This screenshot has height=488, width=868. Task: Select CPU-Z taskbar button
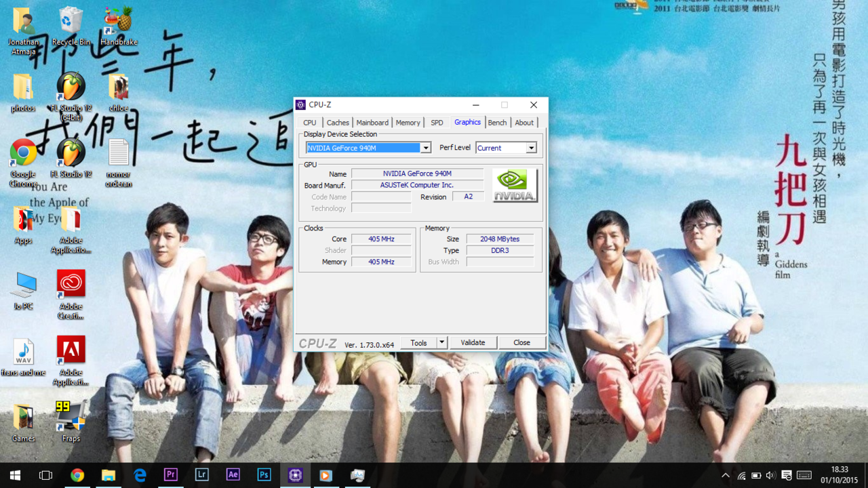(295, 475)
